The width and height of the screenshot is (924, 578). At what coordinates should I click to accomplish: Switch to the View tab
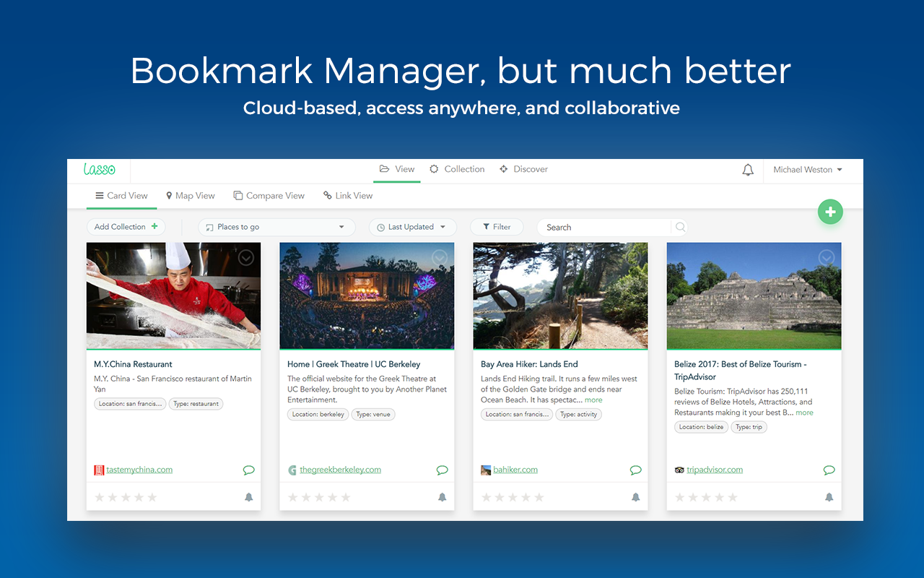coord(397,169)
